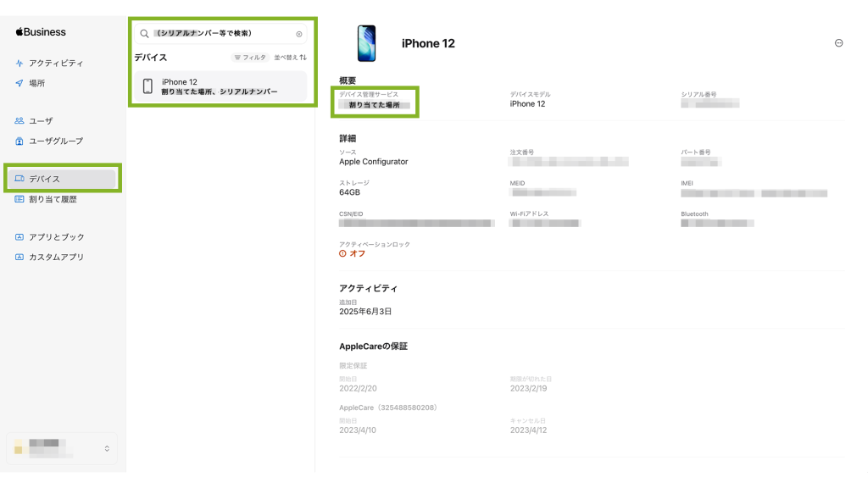
Task: Open the more options ellipsis button
Action: pyautogui.click(x=838, y=43)
